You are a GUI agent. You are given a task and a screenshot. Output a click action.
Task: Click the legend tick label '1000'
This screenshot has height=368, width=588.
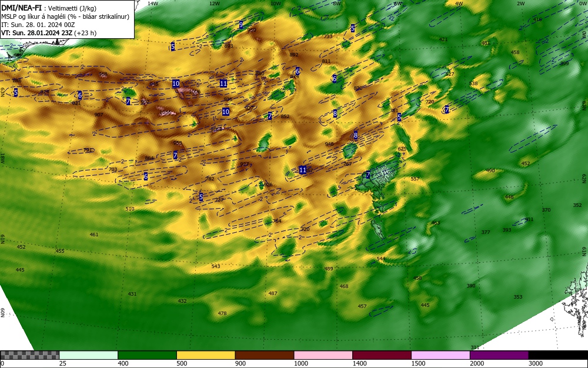point(300,363)
